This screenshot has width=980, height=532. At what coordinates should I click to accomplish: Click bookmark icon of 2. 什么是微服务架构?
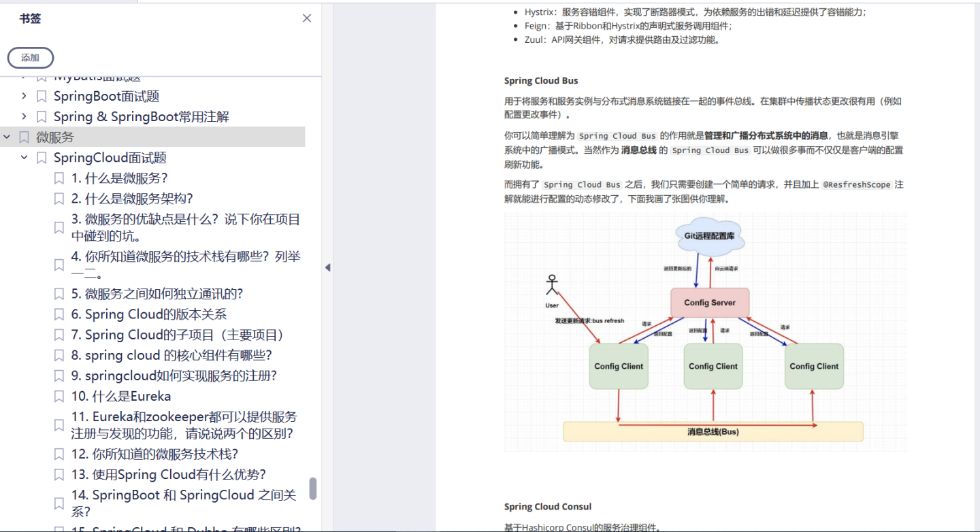point(59,199)
